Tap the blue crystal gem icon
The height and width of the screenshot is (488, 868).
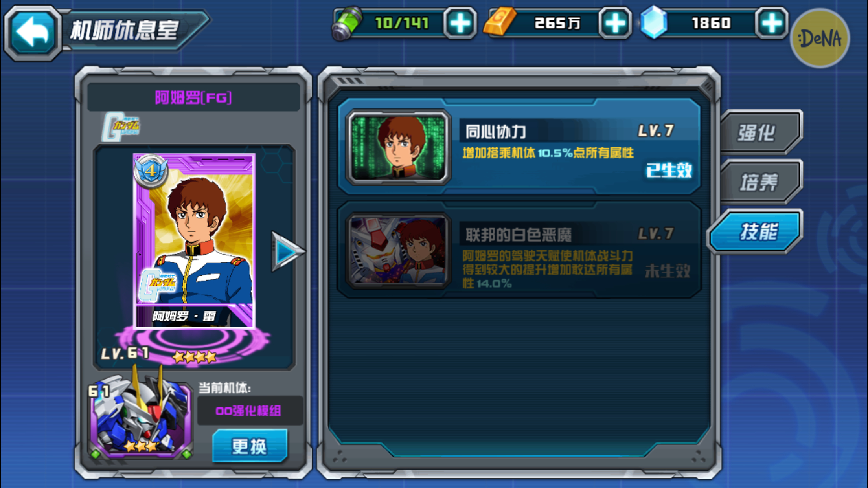653,22
